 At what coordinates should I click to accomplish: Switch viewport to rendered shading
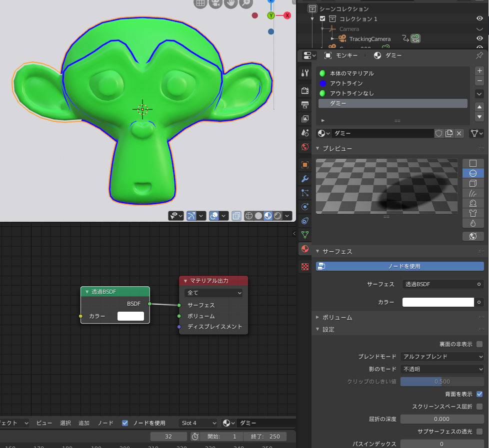277,216
